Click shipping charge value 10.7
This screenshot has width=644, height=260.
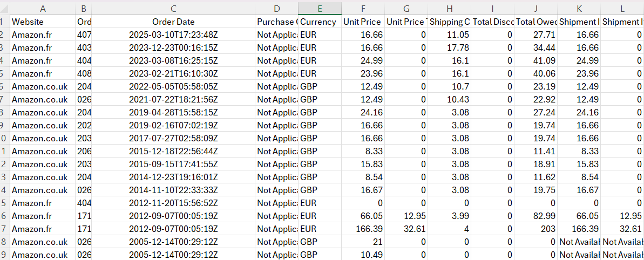[x=449, y=86]
